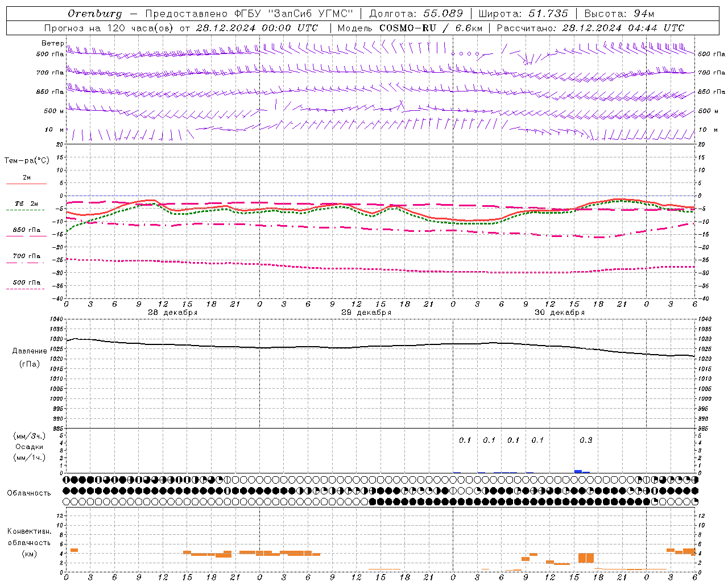The height and width of the screenshot is (582, 728).
Task: Click the "28 декабря" date label
Action: [173, 313]
